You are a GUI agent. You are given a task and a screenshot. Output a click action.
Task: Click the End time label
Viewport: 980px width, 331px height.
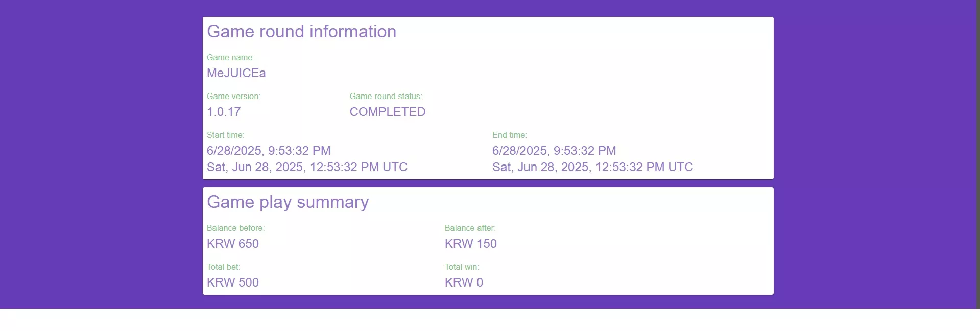point(509,135)
